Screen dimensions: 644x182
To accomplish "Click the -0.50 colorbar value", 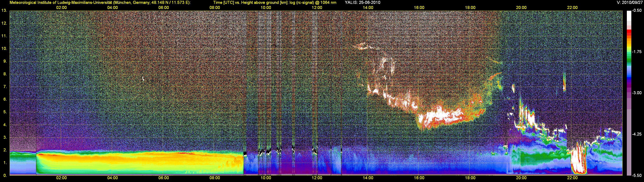I will (x=637, y=10).
